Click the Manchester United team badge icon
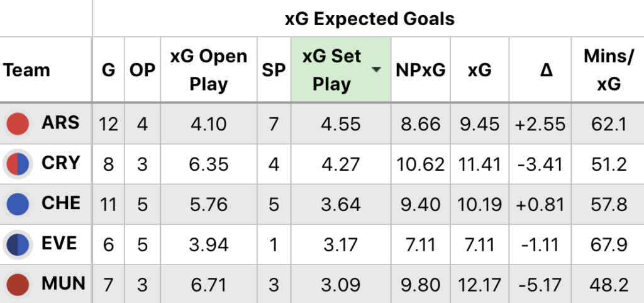This screenshot has height=303, width=644. (x=18, y=285)
